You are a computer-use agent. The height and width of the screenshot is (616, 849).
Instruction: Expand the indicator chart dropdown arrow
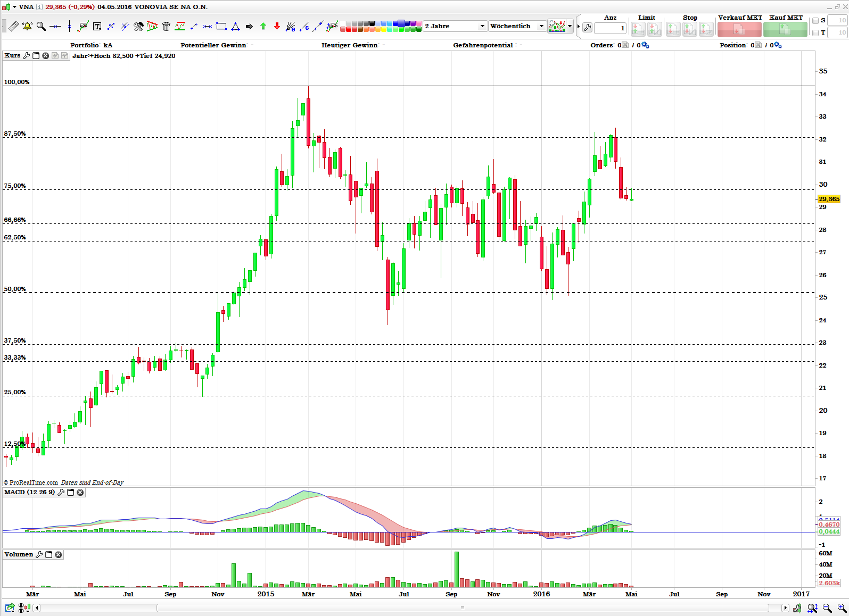(x=570, y=26)
